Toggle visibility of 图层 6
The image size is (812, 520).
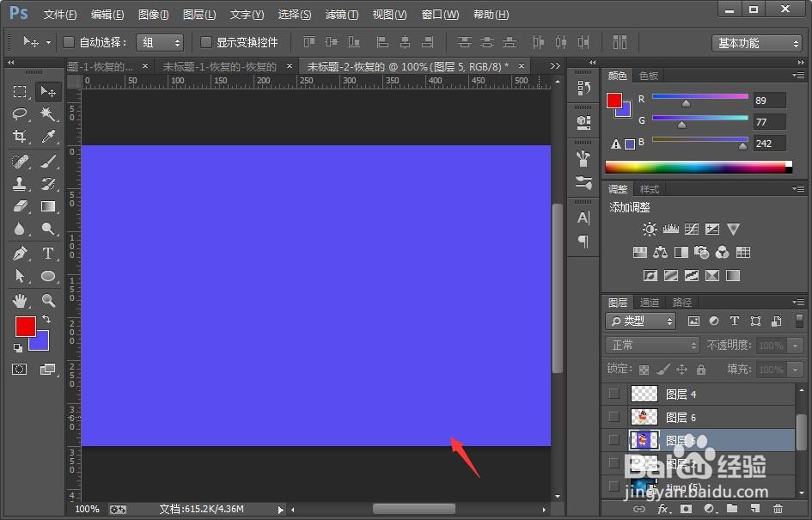614,417
